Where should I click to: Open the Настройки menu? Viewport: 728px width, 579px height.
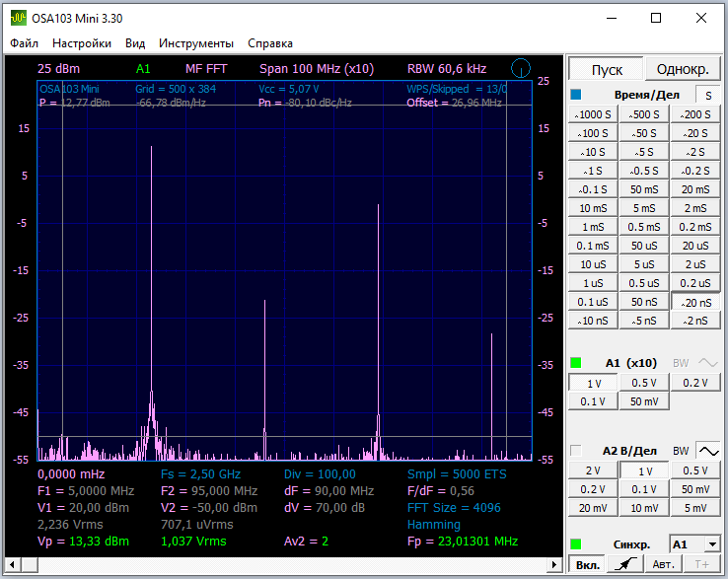(82, 43)
